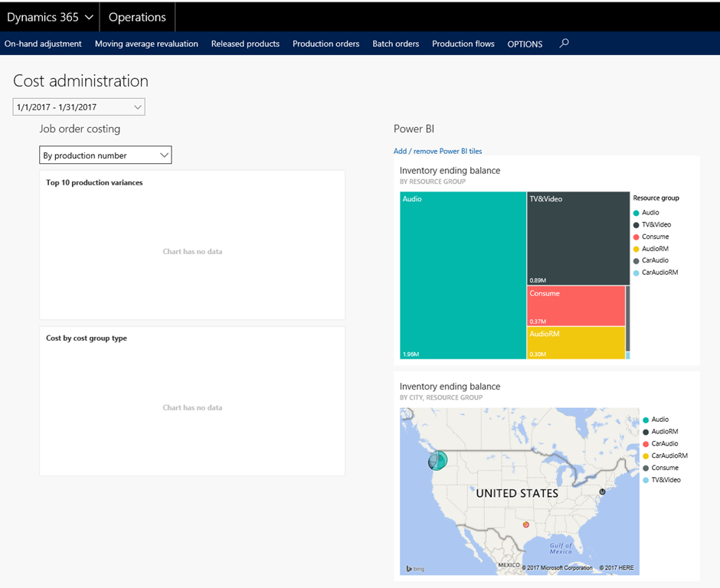The image size is (720, 588).
Task: Go to Released products
Action: tap(245, 44)
